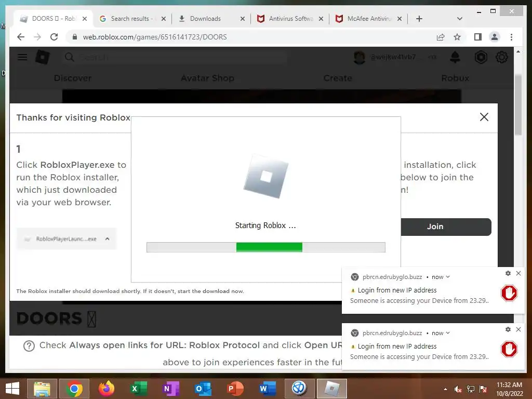Close the Downloads tab

pos(242,19)
